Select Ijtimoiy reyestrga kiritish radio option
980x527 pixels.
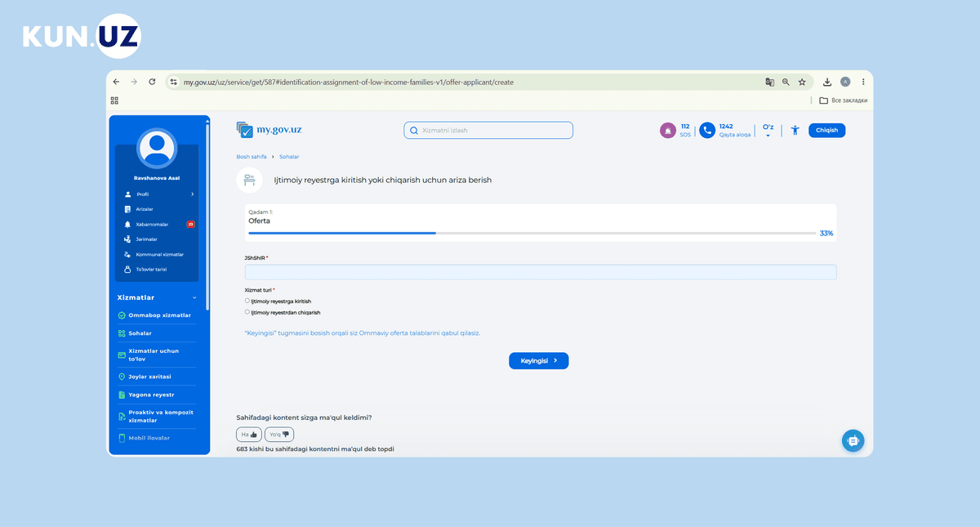click(x=247, y=301)
